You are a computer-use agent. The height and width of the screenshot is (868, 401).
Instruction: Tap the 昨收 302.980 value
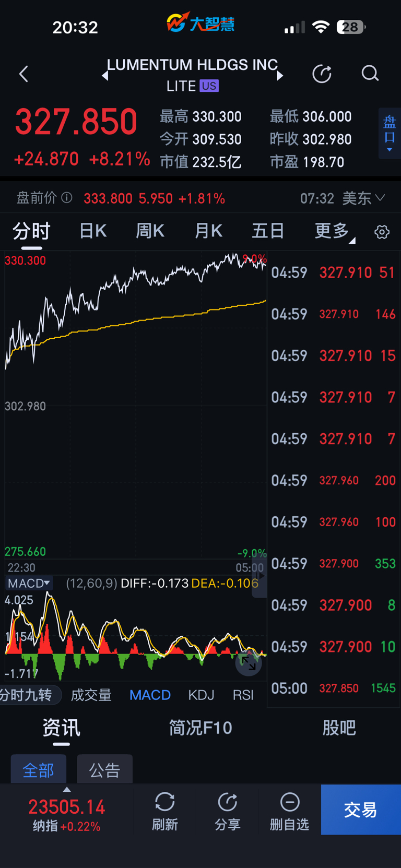point(327,139)
